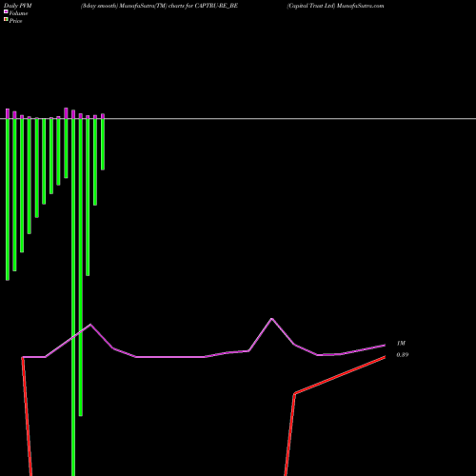Click the '(Capital Trust Ltd) MunafaSutra.com' text
The height and width of the screenshot is (476, 476).
point(335,6)
